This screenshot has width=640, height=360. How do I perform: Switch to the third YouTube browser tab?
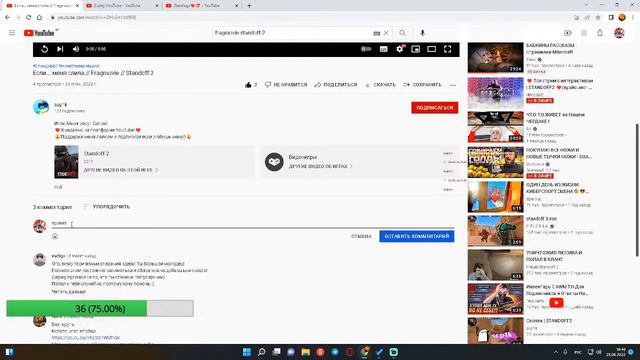[202, 6]
